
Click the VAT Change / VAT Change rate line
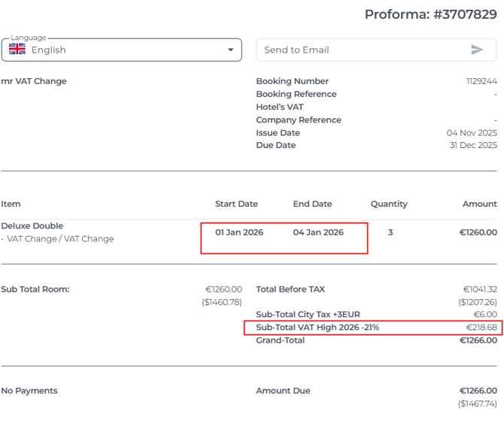tap(60, 239)
